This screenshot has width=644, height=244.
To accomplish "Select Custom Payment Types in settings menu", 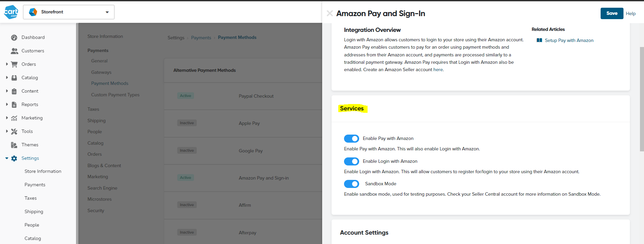I will (x=115, y=95).
